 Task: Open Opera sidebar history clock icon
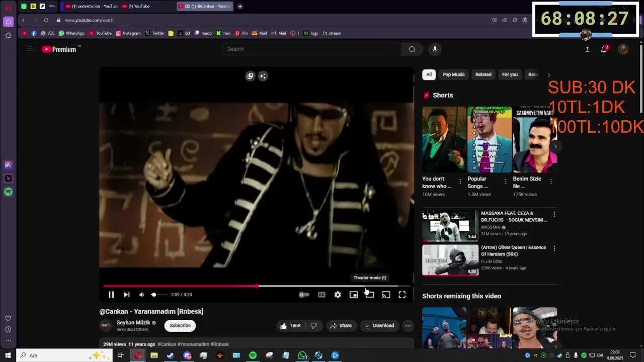pyautogui.click(x=8, y=329)
